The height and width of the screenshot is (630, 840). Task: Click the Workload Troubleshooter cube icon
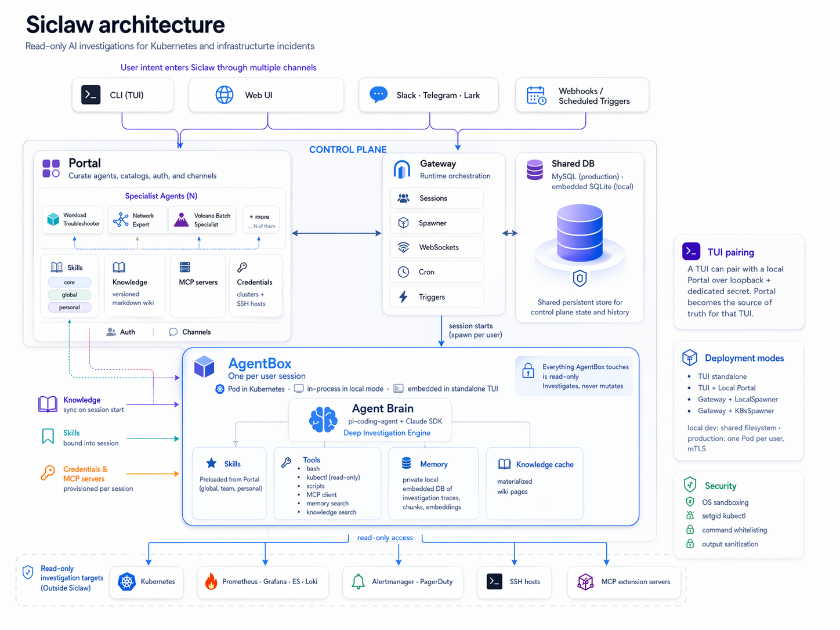tap(53, 219)
